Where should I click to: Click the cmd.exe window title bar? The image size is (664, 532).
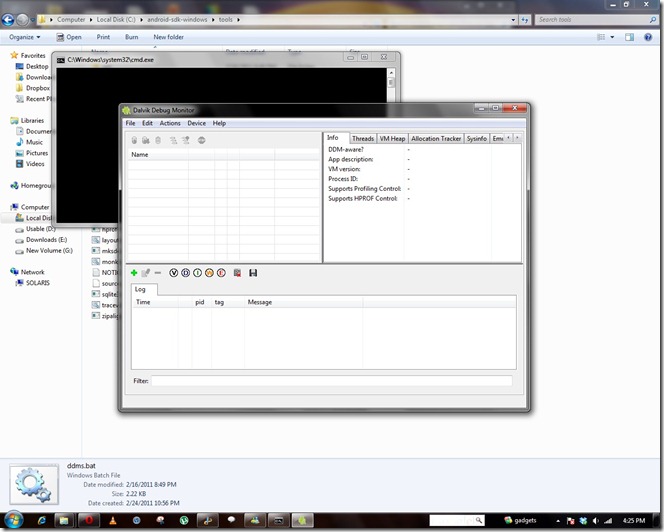(x=199, y=60)
